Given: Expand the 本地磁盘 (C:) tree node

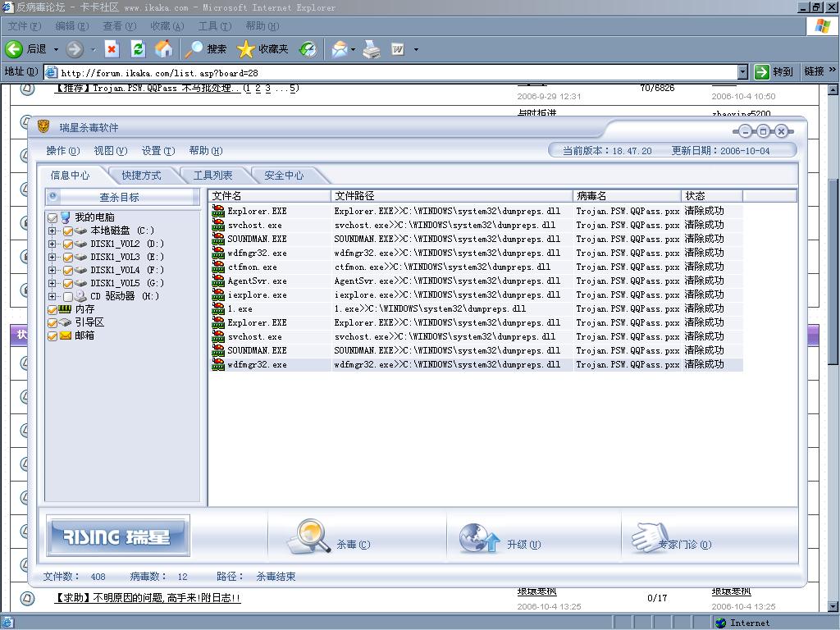Looking at the screenshot, I should (x=52, y=231).
